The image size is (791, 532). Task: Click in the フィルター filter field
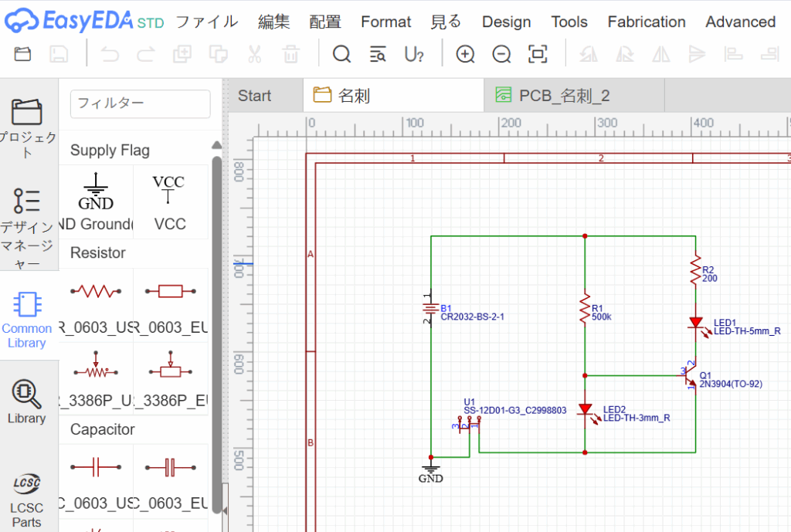click(140, 103)
